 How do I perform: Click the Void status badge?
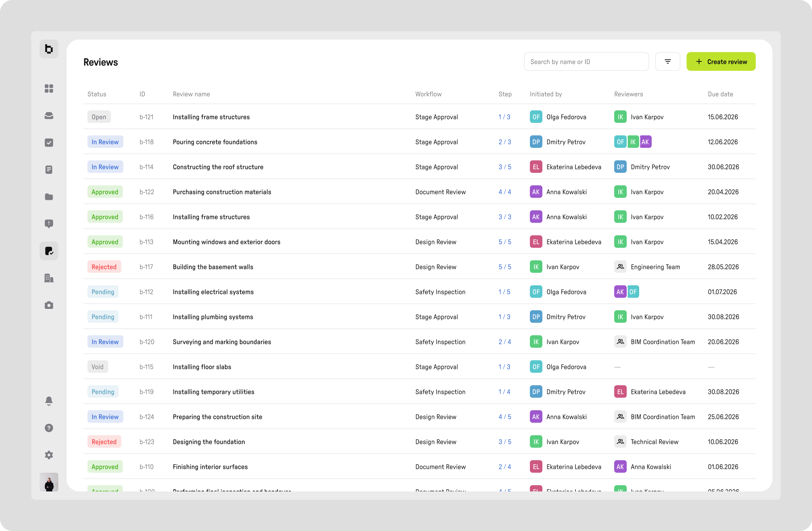[x=98, y=367]
